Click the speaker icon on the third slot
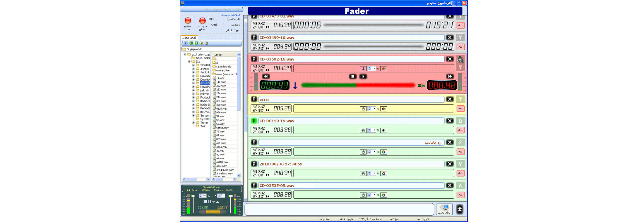 click(x=460, y=60)
